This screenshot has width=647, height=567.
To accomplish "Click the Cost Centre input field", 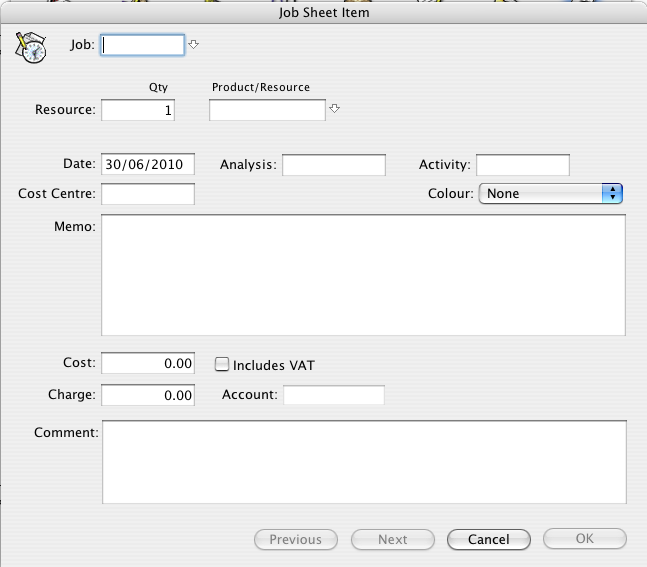I will click(148, 194).
